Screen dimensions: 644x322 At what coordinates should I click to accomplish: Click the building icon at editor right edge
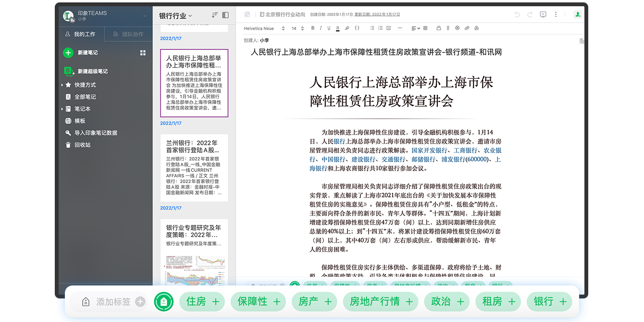(x=582, y=41)
